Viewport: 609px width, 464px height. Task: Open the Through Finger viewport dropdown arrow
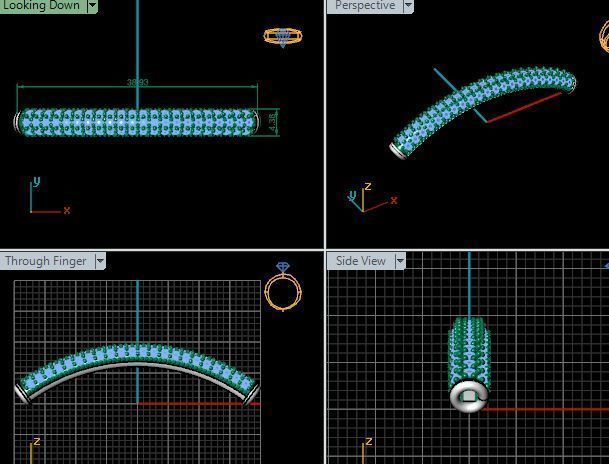click(100, 261)
